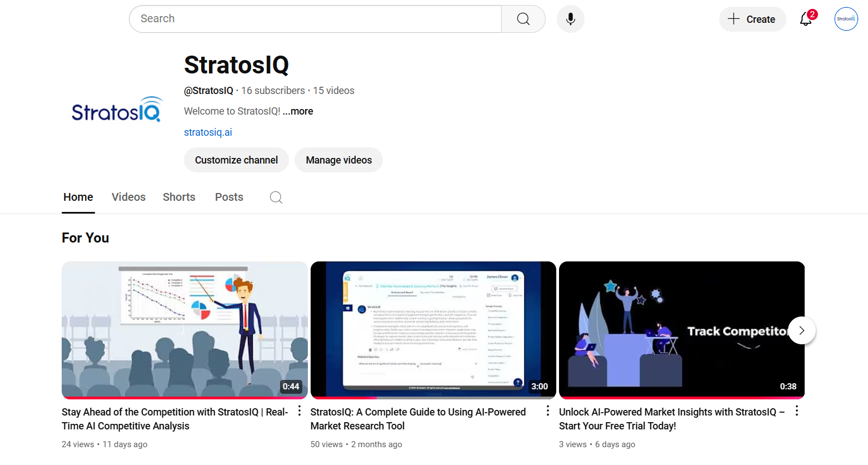The width and height of the screenshot is (868, 465).
Task: Start a voice search with the microphone icon
Action: pyautogui.click(x=570, y=18)
